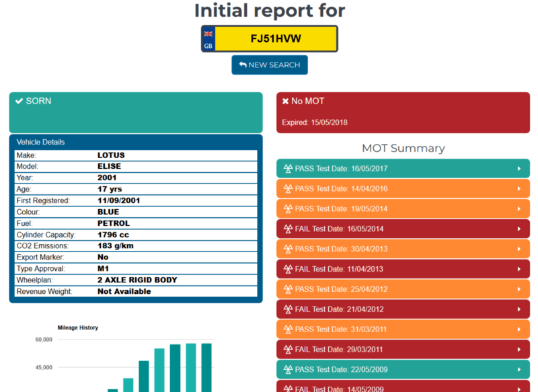Click the New Search button
Viewport: 538px width, 392px height.
point(270,65)
